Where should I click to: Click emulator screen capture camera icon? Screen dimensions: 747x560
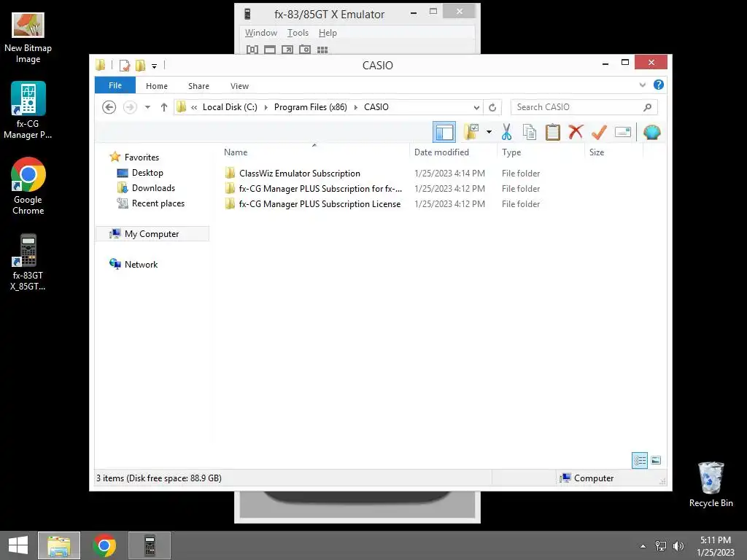pos(305,50)
